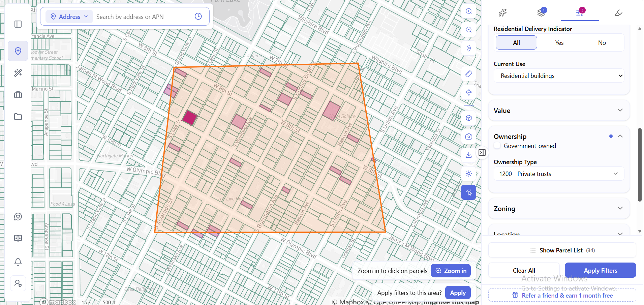Zoom in with the map magnifier plus icon
Image resolution: width=644 pixels, height=305 pixels.
468,11
